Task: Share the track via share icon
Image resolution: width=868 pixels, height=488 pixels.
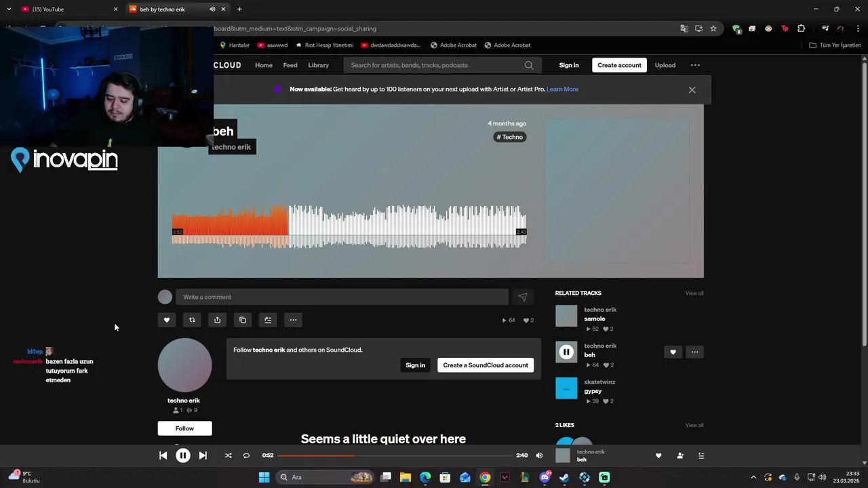Action: pyautogui.click(x=217, y=320)
